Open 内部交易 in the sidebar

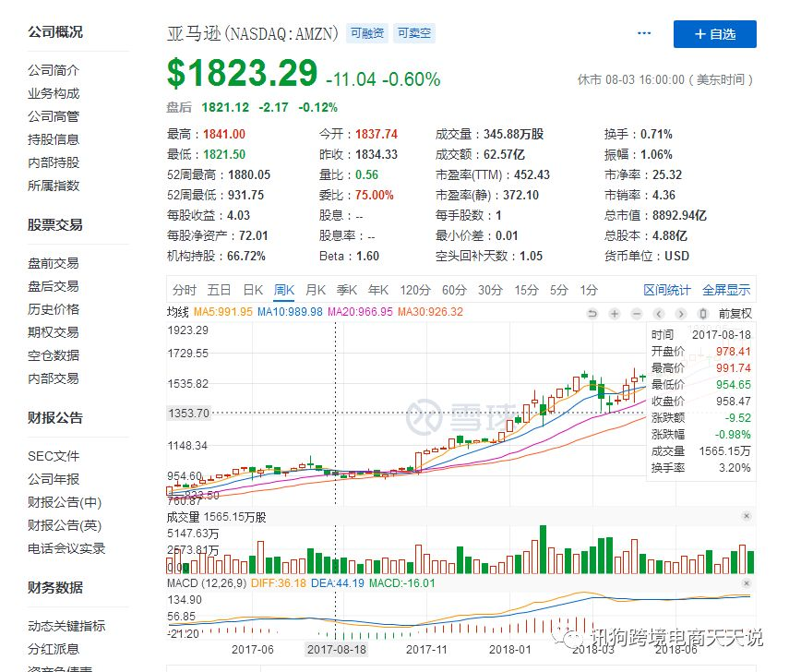54,378
